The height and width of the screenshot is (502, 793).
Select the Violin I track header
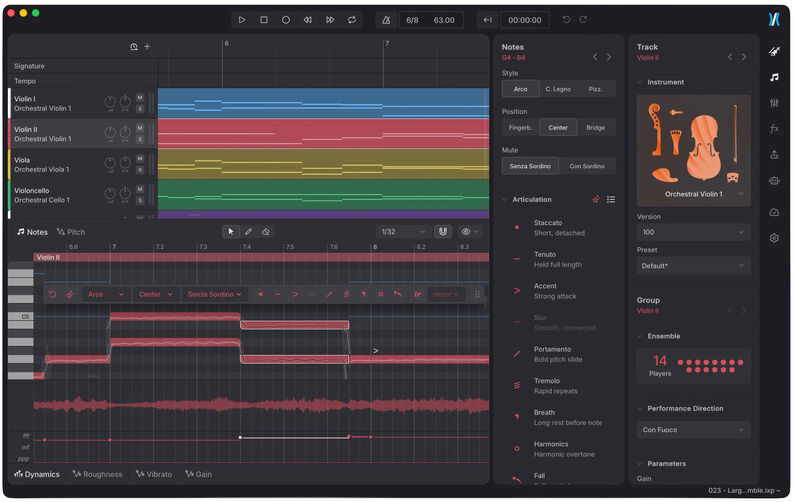[x=81, y=103]
